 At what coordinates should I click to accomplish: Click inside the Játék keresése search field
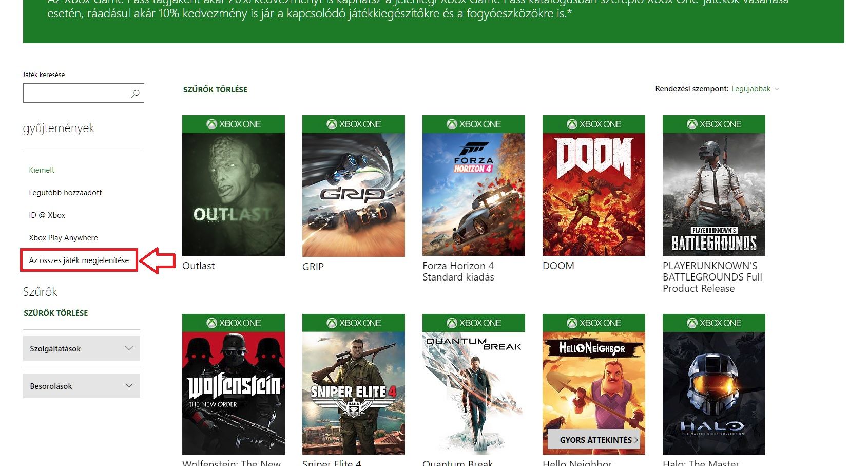[84, 93]
